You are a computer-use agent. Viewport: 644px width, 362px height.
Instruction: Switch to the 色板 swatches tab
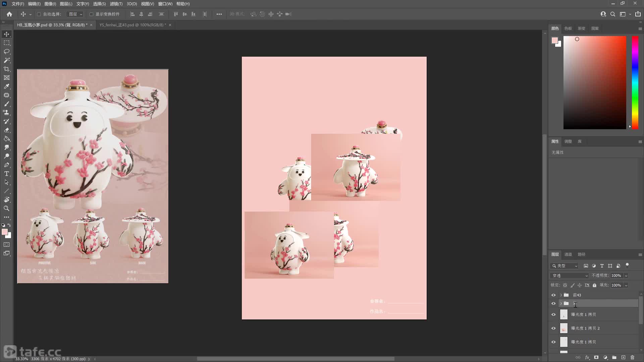pyautogui.click(x=568, y=28)
